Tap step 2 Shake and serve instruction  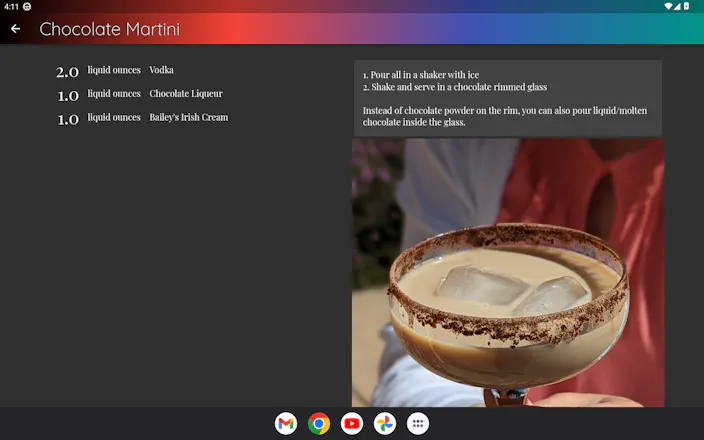[x=455, y=87]
